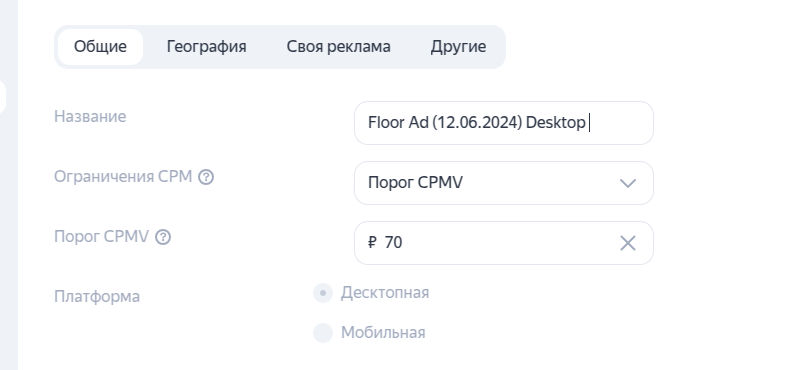Image resolution: width=799 pixels, height=370 pixels.
Task: Open the Своя реклама tab
Action: (338, 47)
